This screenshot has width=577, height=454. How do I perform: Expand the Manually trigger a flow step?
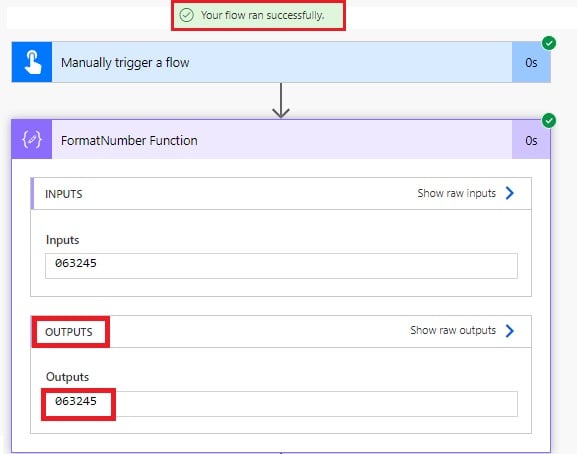coord(282,62)
